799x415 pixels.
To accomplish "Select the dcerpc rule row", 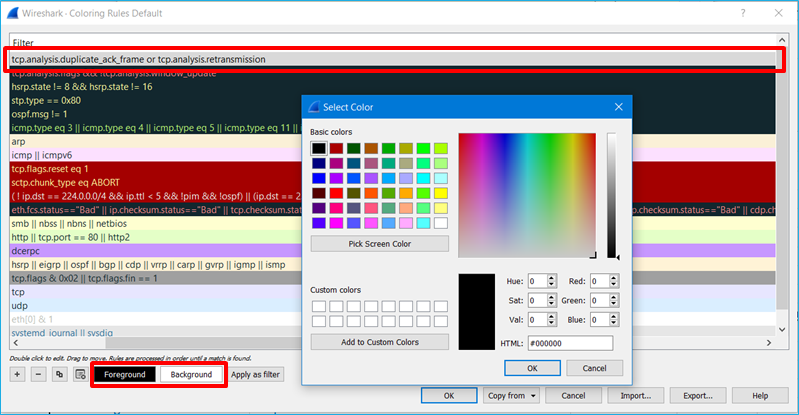I will click(x=155, y=251).
